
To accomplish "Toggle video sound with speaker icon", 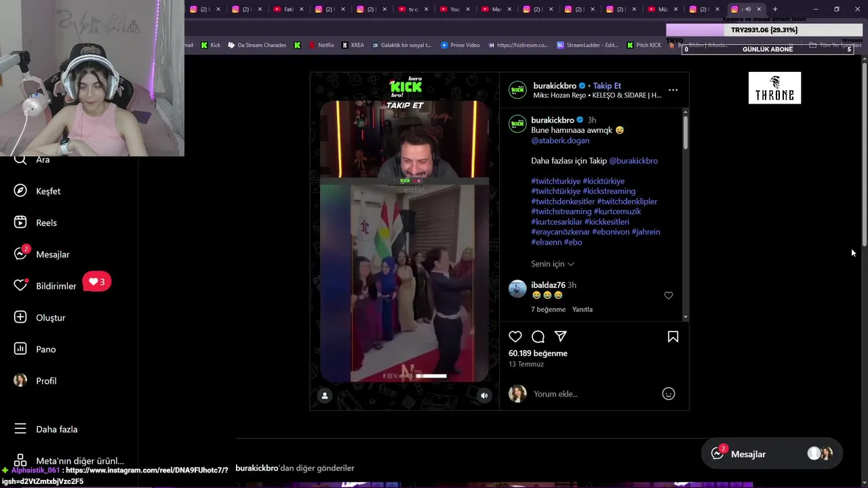I will click(484, 396).
